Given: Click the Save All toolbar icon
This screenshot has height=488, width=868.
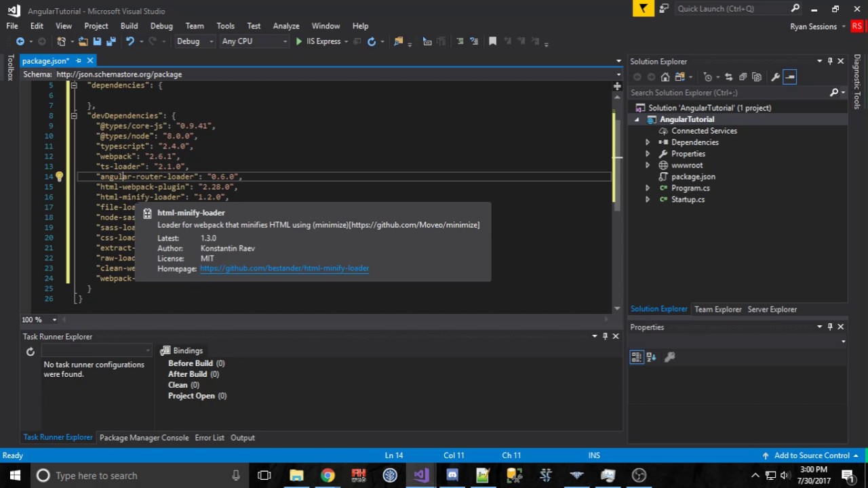Looking at the screenshot, I should tap(111, 41).
